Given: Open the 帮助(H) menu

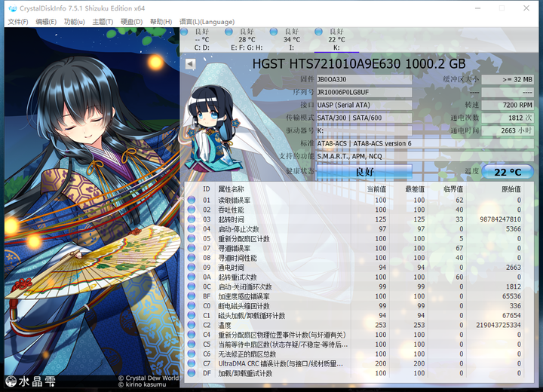Looking at the screenshot, I should [161, 22].
